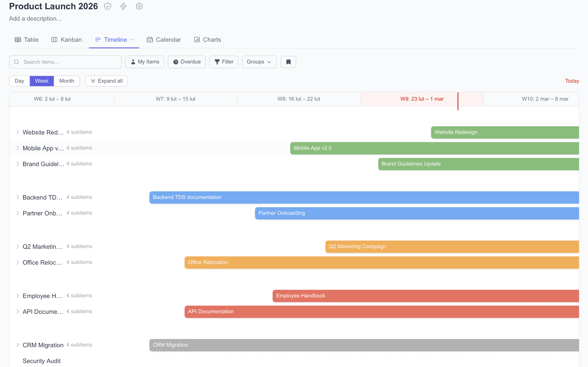Select Day zoom level
Image resolution: width=588 pixels, height=367 pixels.
[19, 81]
